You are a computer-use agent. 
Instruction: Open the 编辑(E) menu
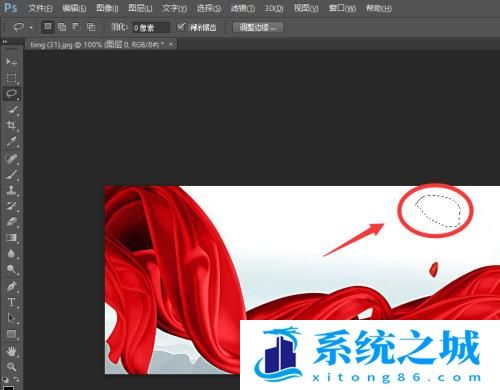coord(74,8)
